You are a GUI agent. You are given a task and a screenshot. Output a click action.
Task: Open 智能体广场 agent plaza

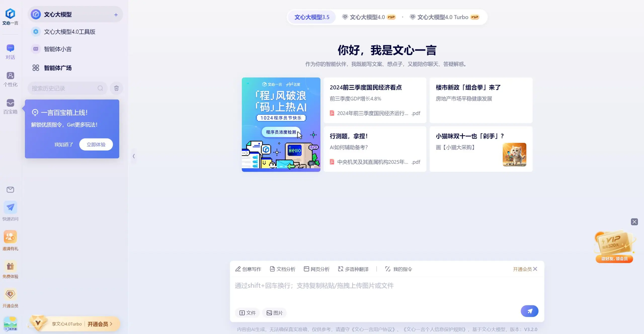click(x=57, y=68)
